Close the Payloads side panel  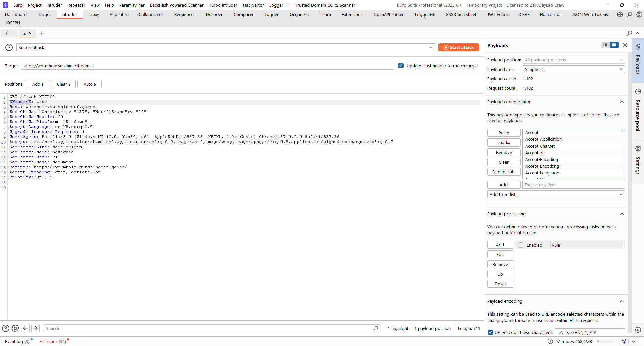point(625,45)
